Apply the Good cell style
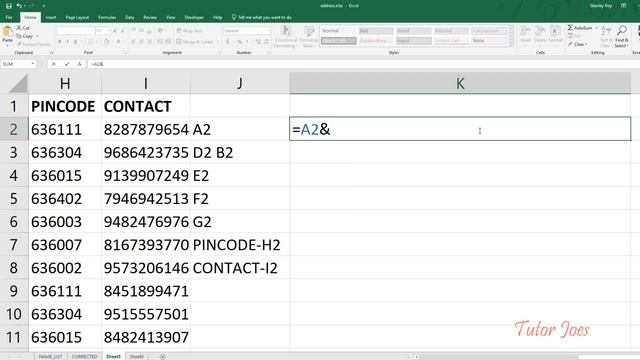The height and width of the screenshot is (360, 640). pos(413,31)
